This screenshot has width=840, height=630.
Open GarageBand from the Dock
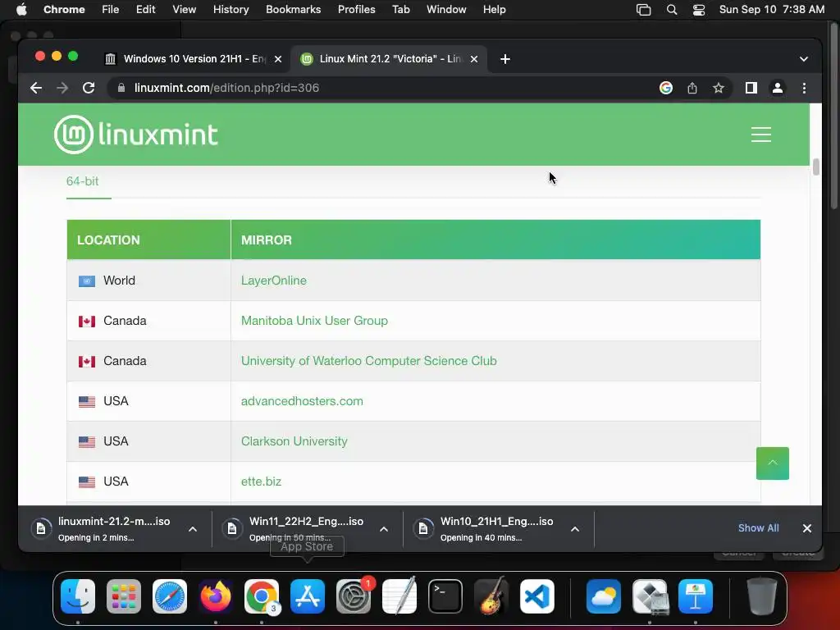point(491,596)
